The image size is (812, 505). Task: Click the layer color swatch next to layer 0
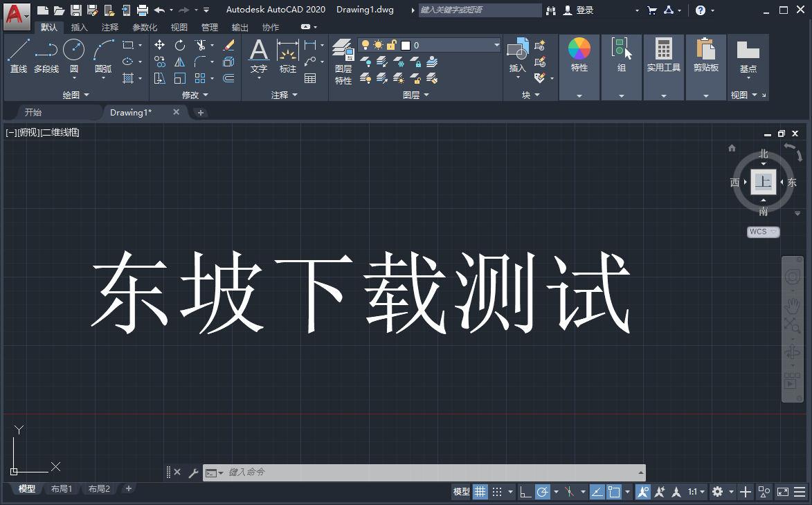(407, 44)
